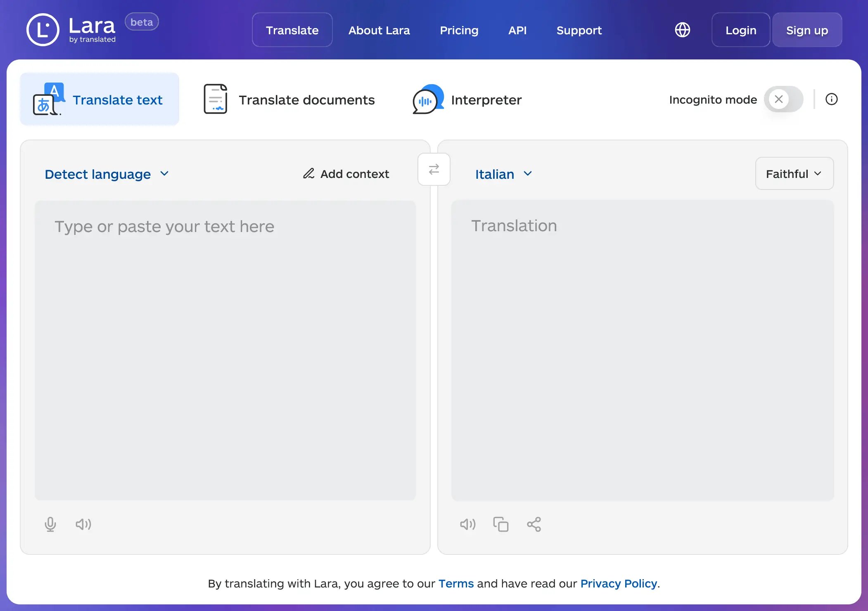Switch to Translate documents tab
This screenshot has height=611, width=868.
pyautogui.click(x=289, y=99)
